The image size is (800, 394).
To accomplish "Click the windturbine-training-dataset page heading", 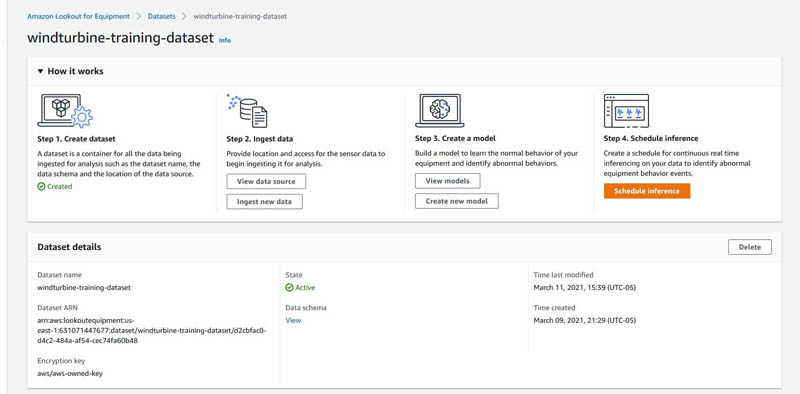I will [120, 38].
